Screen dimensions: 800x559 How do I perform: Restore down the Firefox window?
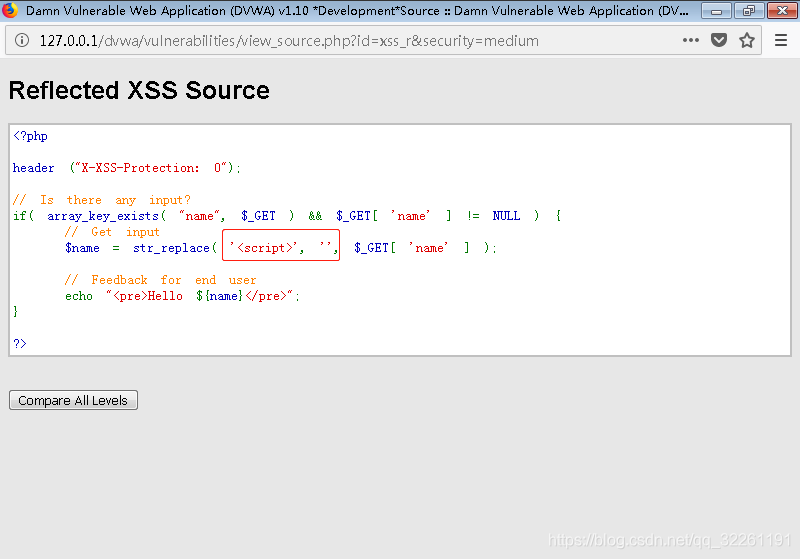pyautogui.click(x=748, y=11)
